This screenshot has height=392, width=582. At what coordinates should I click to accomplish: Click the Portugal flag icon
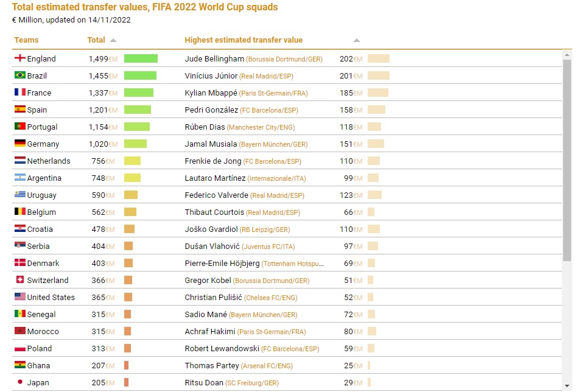[x=19, y=127]
